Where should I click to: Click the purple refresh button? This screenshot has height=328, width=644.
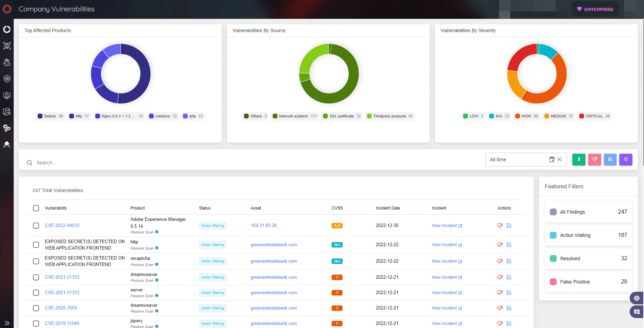(626, 160)
